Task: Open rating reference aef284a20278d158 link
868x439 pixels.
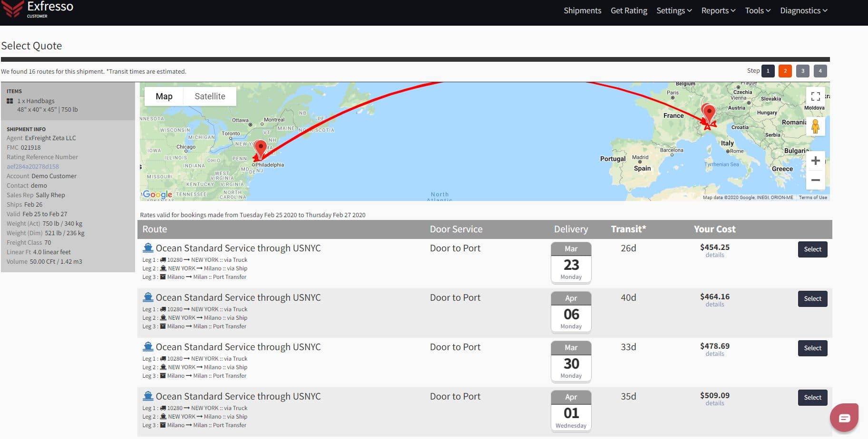Action: (x=33, y=167)
